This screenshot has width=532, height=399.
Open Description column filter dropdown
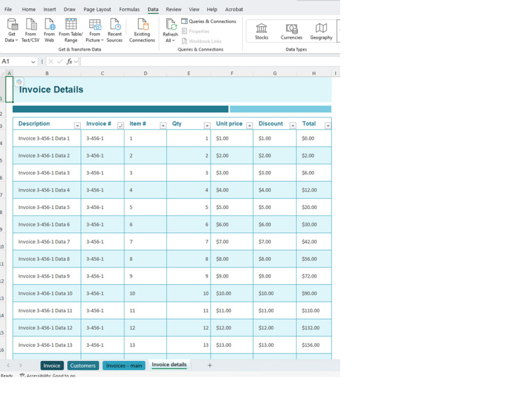[77, 126]
